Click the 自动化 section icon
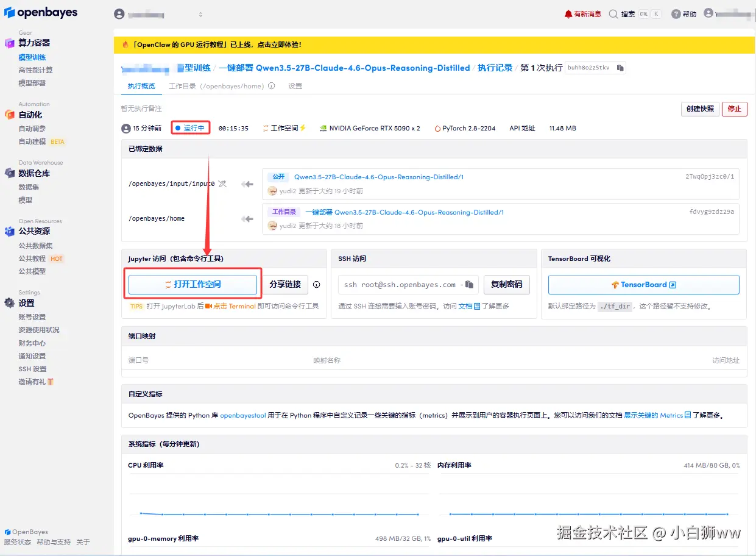 [9, 114]
